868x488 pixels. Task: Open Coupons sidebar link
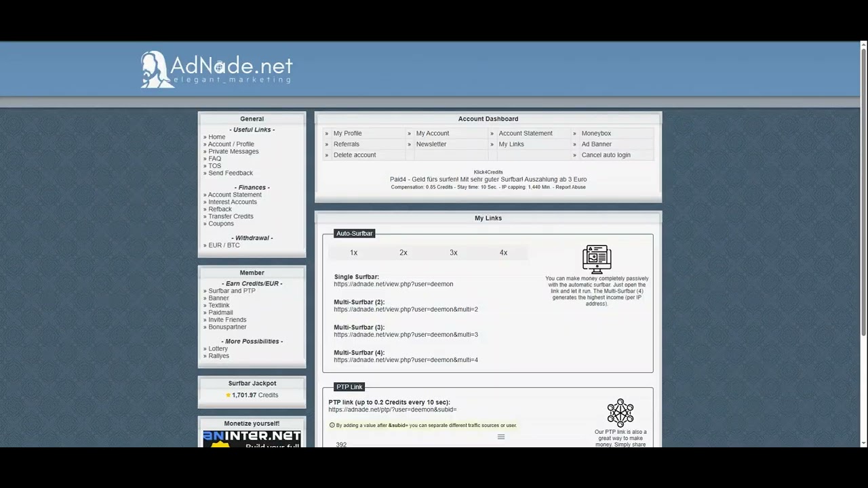pos(221,224)
